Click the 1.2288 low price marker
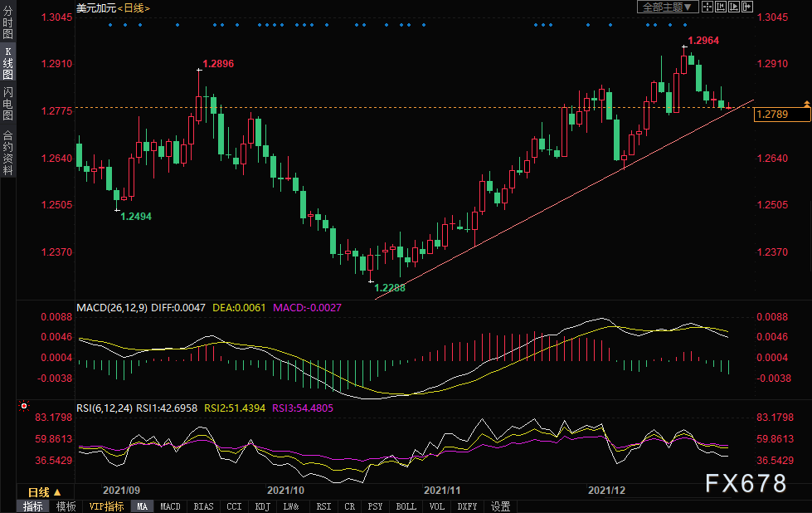 pyautogui.click(x=391, y=287)
